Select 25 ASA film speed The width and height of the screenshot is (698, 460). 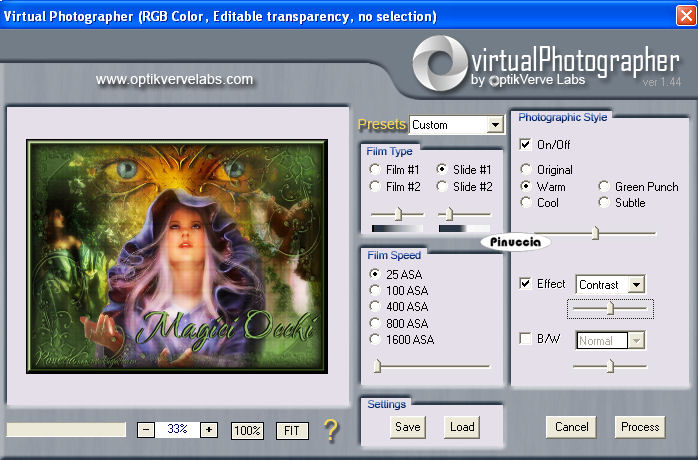(375, 274)
